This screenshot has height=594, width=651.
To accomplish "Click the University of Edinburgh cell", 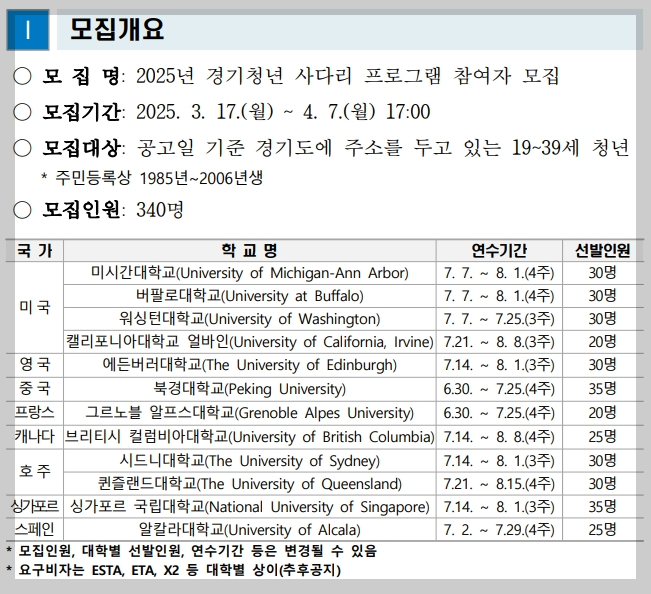I will 250,365.
